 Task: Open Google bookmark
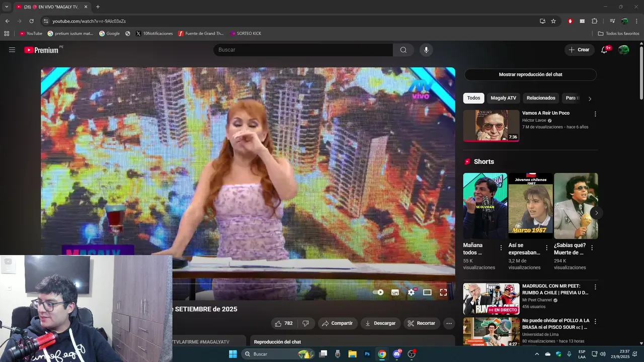pos(109,34)
